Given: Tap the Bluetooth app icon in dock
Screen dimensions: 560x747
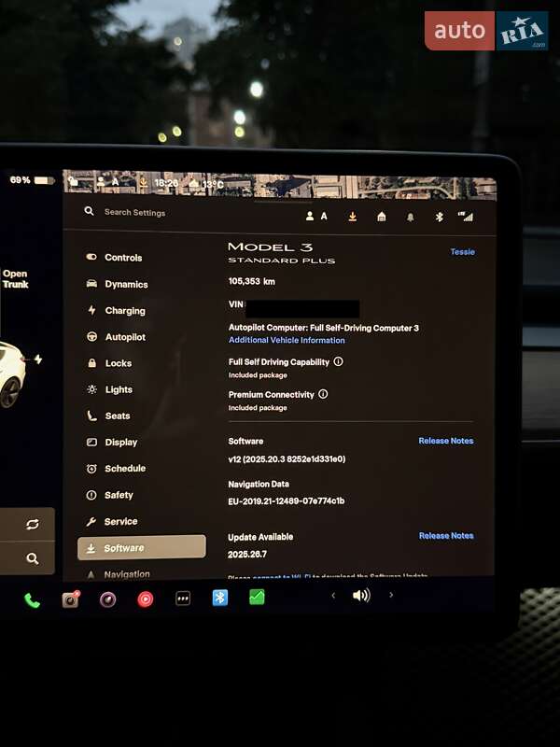Looking at the screenshot, I should click(219, 598).
